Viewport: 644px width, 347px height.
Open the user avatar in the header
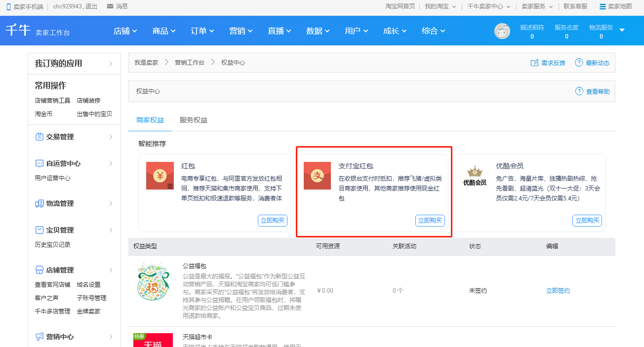click(502, 31)
